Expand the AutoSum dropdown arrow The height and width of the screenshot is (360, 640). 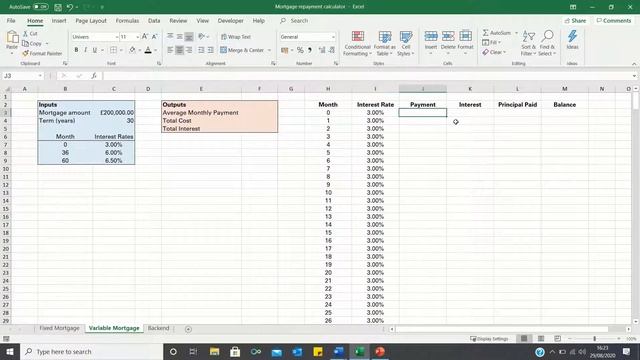pyautogui.click(x=516, y=33)
